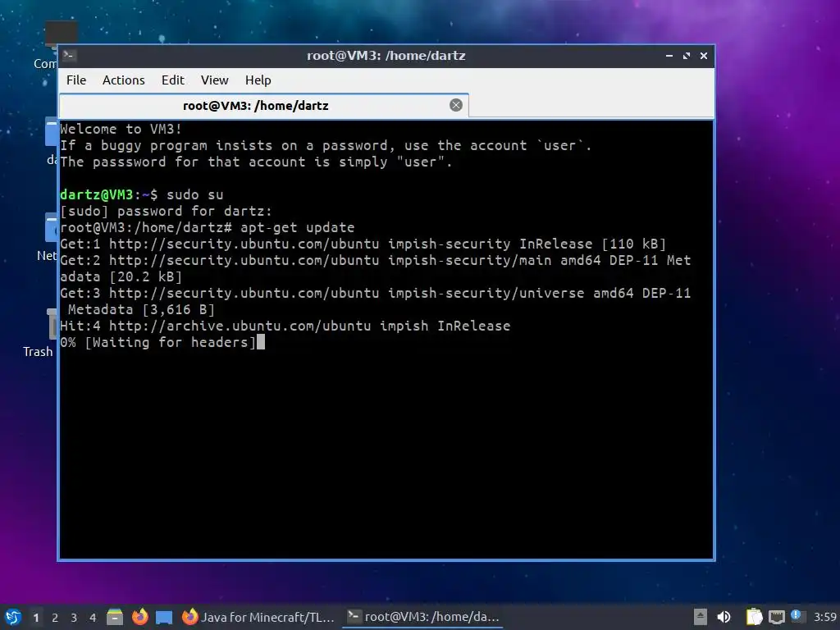
Task: Minimize the terminal window
Action: pyautogui.click(x=669, y=56)
